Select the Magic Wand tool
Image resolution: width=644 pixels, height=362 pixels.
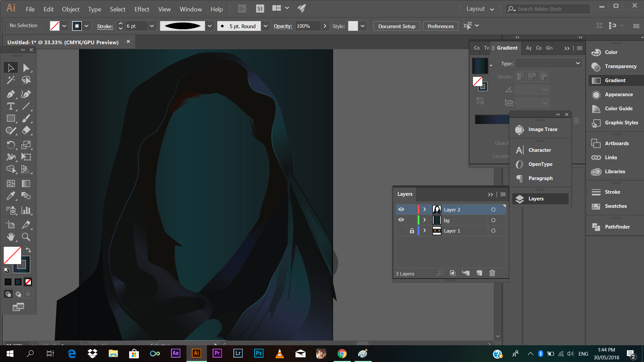tap(11, 80)
